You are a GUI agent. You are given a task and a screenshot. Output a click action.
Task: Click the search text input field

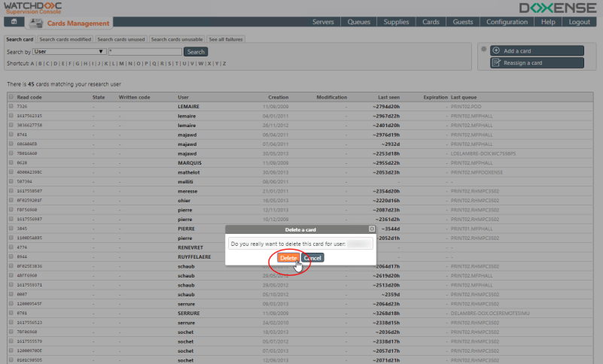click(145, 52)
